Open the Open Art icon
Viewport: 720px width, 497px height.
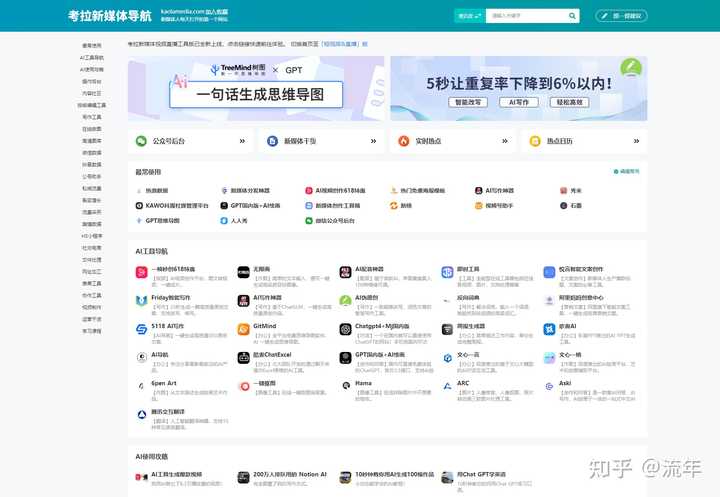tap(141, 386)
